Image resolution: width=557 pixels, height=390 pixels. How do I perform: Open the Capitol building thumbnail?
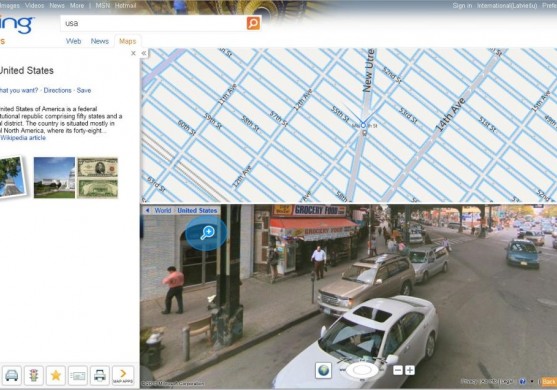coord(54,178)
